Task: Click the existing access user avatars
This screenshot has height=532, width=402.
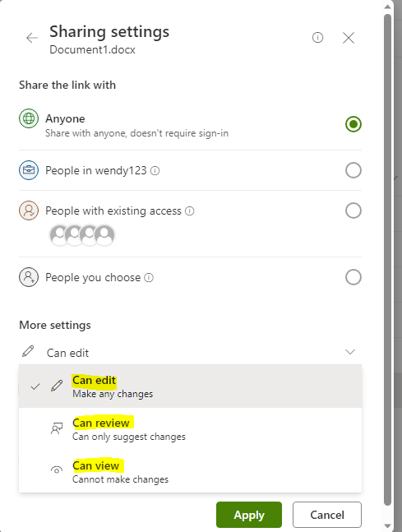Action: coord(82,235)
